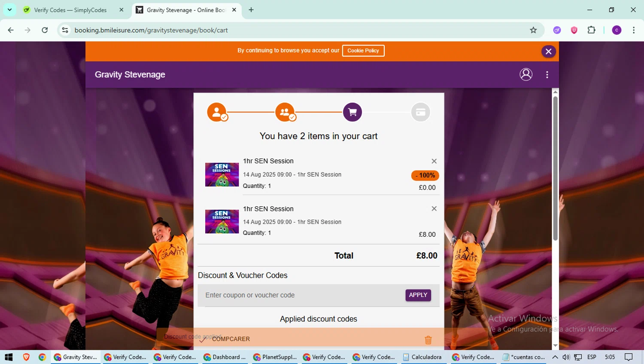The image size is (644, 364).
Task: Close the Verify Codes SimplyCodes tab
Action: (x=122, y=10)
